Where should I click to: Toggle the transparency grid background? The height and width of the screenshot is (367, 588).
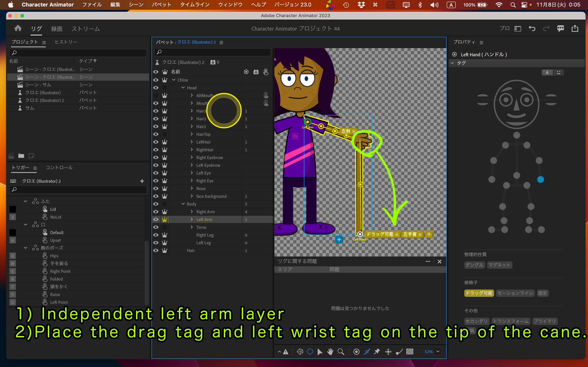(410, 352)
